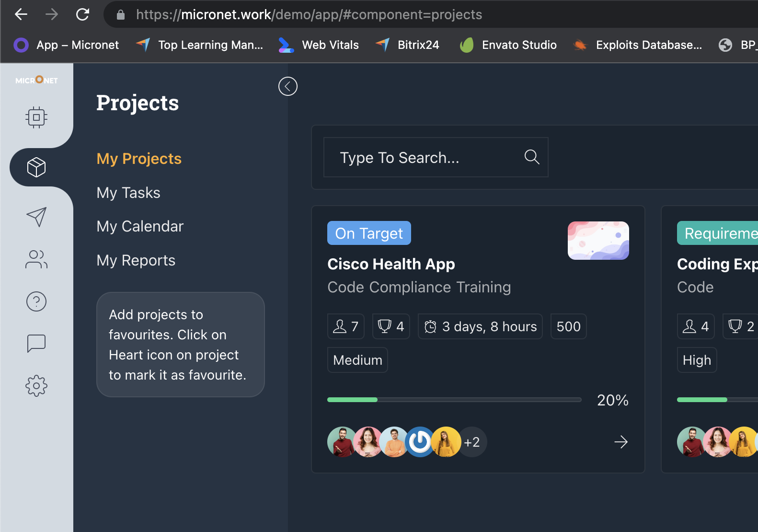This screenshot has height=532, width=758.
Task: Reload the page with the refresh icon
Action: click(x=82, y=14)
